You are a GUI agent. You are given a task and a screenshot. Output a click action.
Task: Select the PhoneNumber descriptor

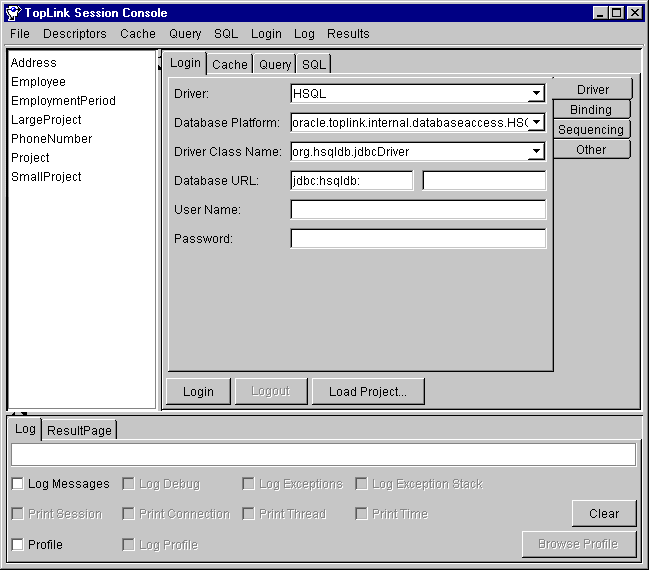pyautogui.click(x=51, y=139)
